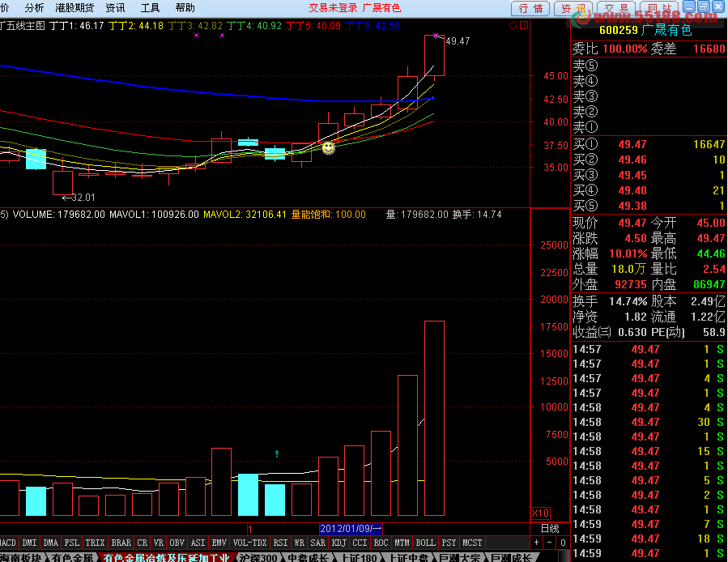
Task: Select the 沪深300 sector tab
Action: tap(258, 557)
